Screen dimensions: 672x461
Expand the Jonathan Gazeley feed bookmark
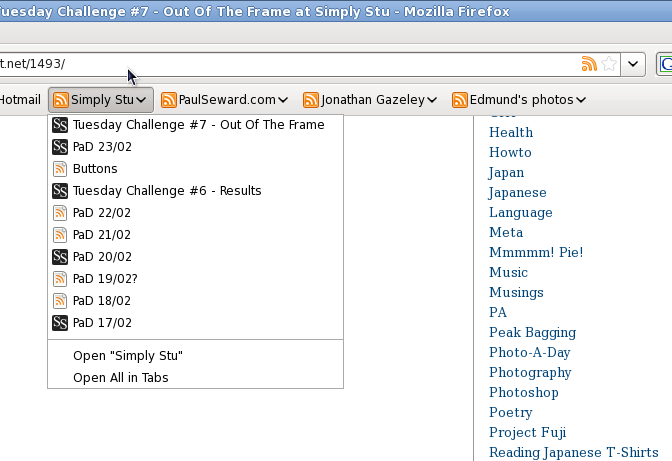tap(371, 99)
